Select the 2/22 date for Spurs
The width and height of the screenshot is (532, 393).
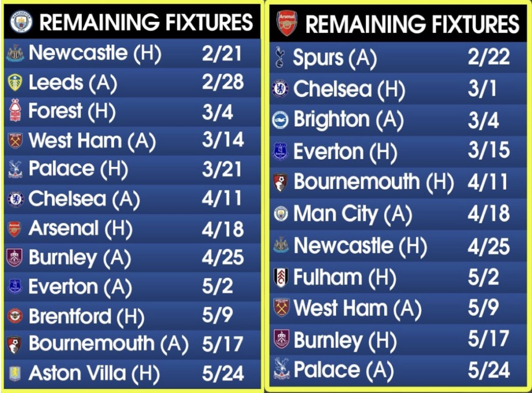pos(488,57)
